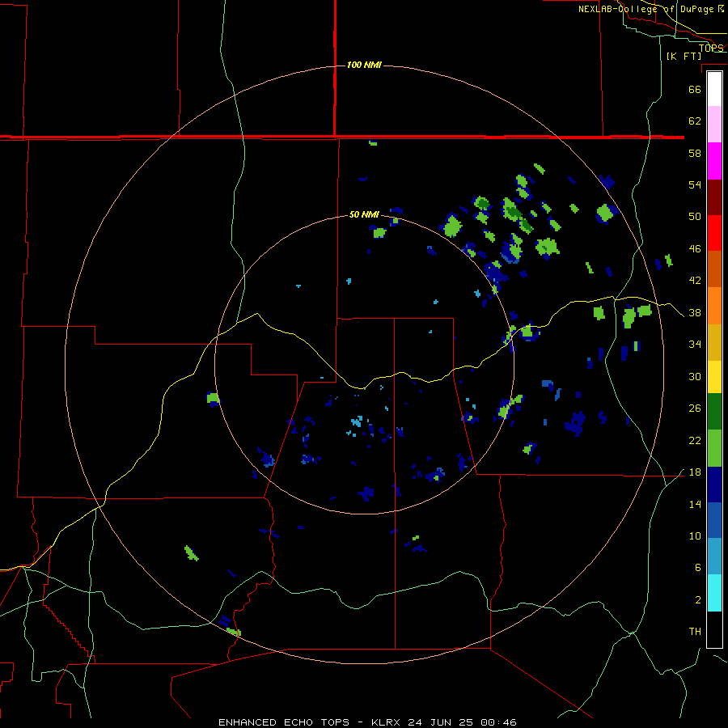Pick the cyan legend swatch
This screenshot has height=728, width=728.
(714, 593)
